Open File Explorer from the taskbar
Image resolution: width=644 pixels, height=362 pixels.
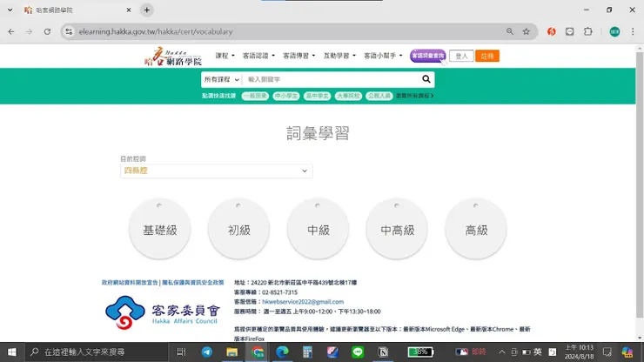click(x=232, y=352)
